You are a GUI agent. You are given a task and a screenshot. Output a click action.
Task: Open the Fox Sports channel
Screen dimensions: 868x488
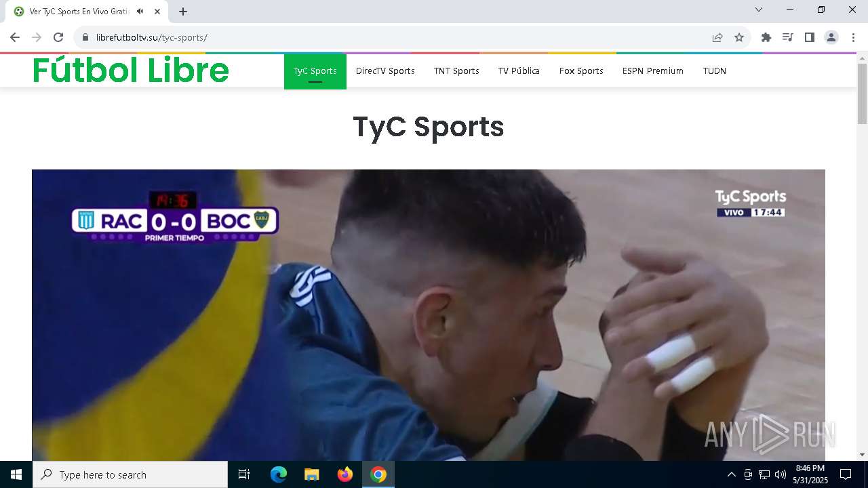coord(581,70)
